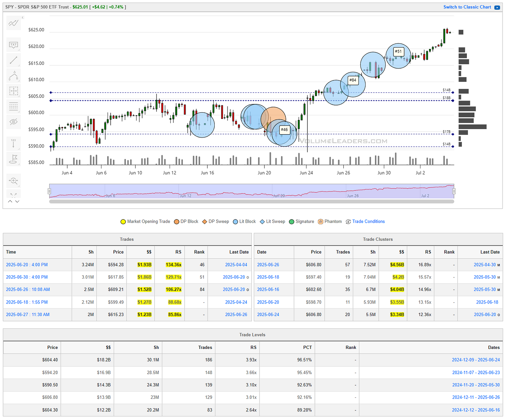The width and height of the screenshot is (505, 420).
Task: Open the trades Last Date link 2025-04-24
Action: point(236,302)
